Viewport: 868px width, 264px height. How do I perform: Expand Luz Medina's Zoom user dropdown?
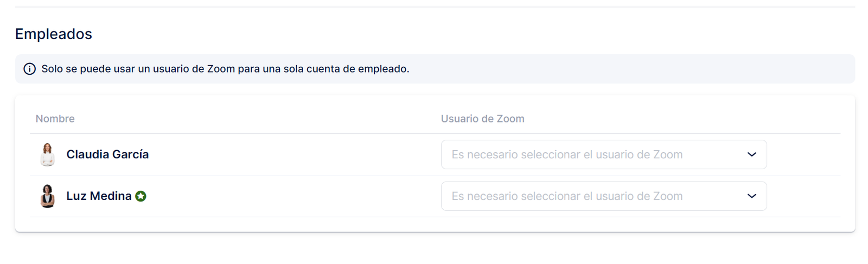click(603, 196)
